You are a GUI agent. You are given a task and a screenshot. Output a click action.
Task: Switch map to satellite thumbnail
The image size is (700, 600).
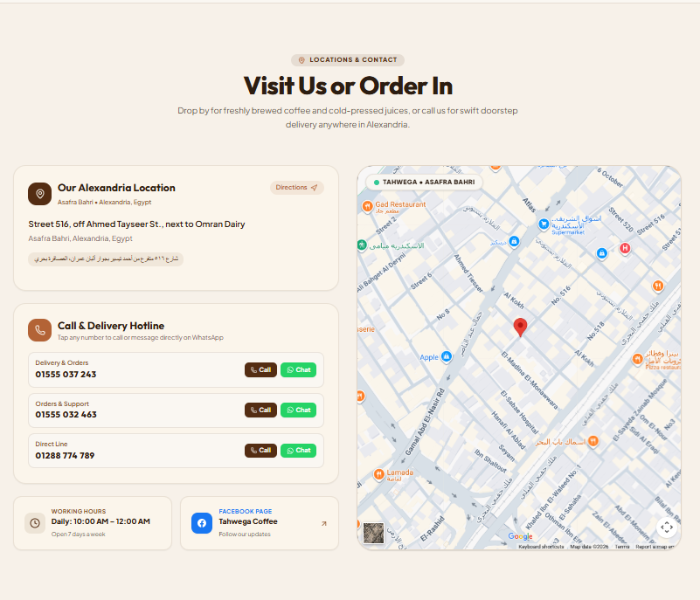click(x=374, y=533)
